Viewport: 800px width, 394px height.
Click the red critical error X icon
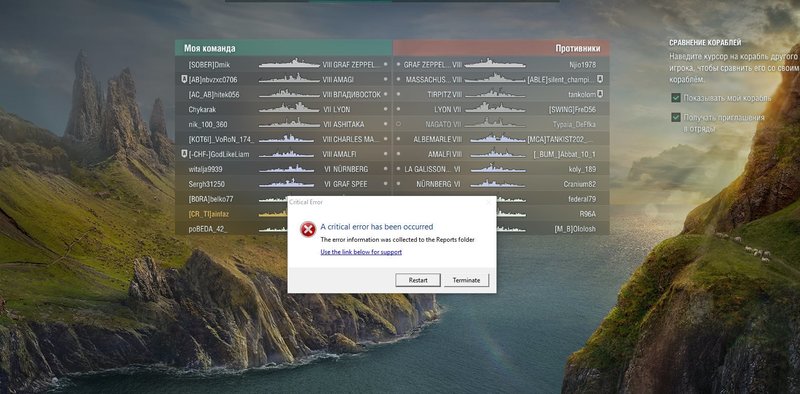click(x=308, y=230)
